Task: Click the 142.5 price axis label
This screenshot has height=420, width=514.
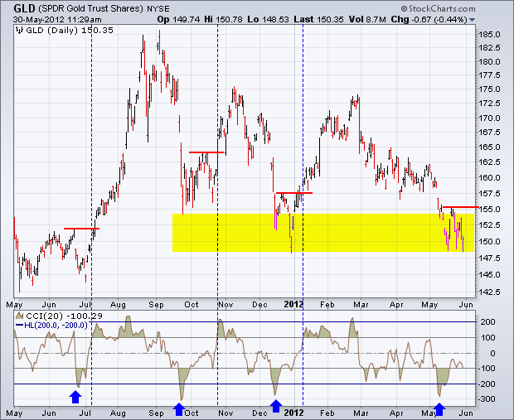Action: 489,292
